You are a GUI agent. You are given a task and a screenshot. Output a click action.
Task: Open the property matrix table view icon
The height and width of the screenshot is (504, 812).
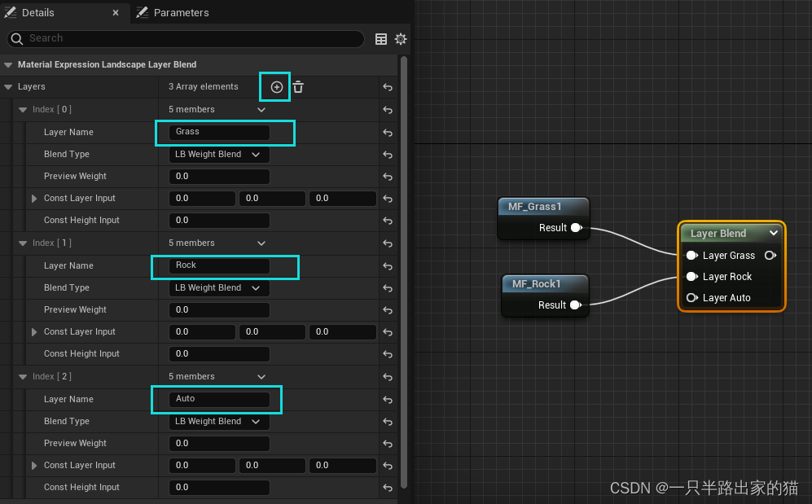381,39
